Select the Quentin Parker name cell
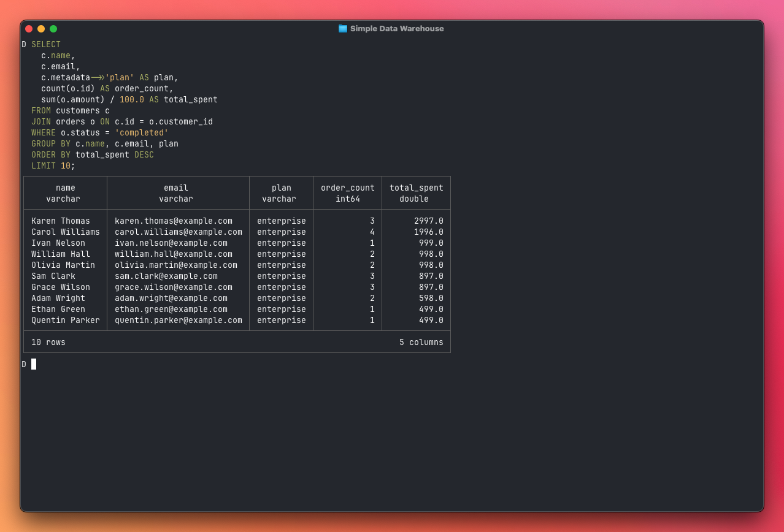Screen dimensions: 784x532 pos(66,321)
